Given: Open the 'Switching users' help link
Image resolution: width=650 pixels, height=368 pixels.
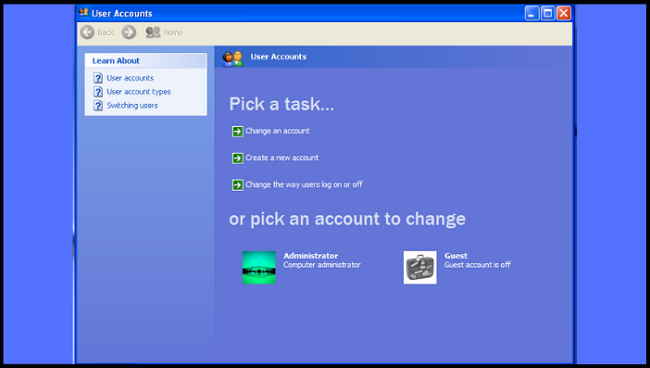Looking at the screenshot, I should [x=132, y=105].
